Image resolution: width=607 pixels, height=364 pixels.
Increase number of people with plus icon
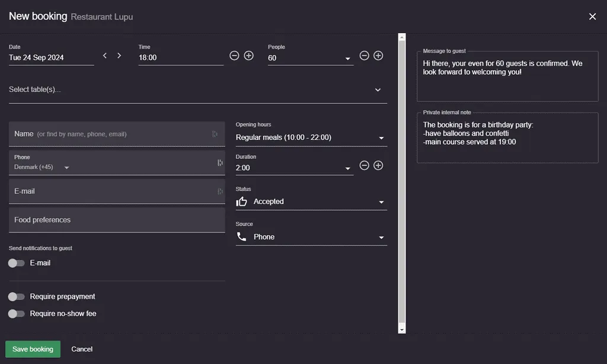pyautogui.click(x=378, y=56)
